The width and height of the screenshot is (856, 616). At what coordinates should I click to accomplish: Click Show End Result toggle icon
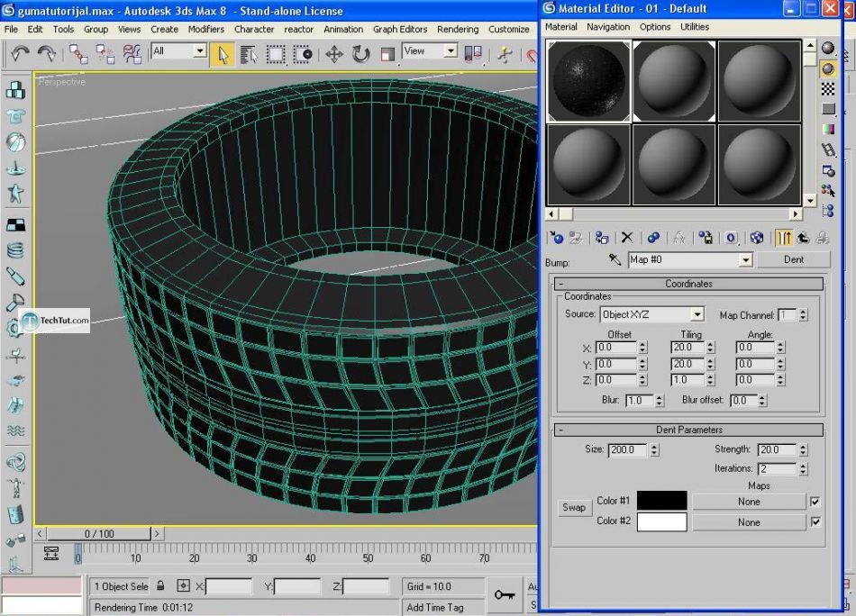[x=783, y=238]
